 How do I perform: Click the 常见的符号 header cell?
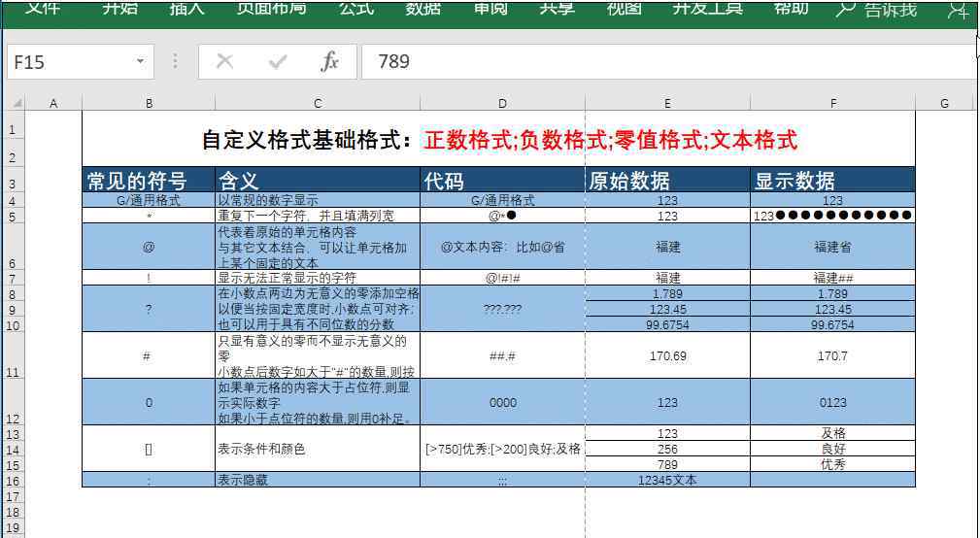(149, 180)
